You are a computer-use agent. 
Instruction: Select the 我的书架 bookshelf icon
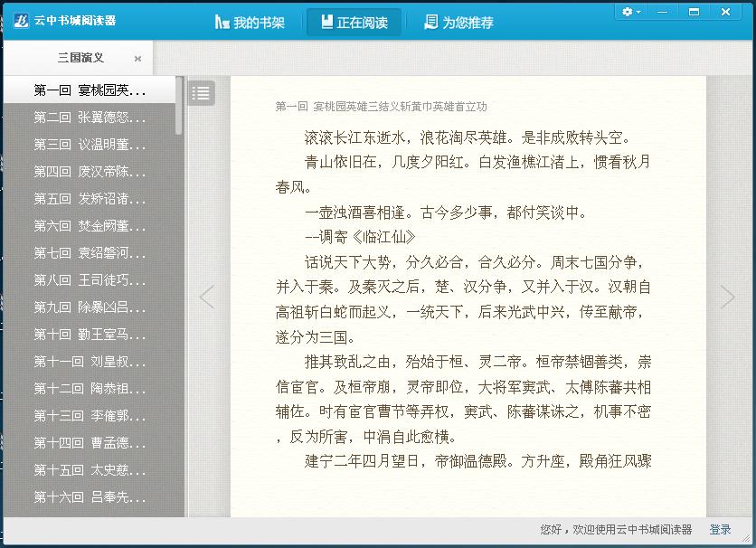tap(221, 23)
